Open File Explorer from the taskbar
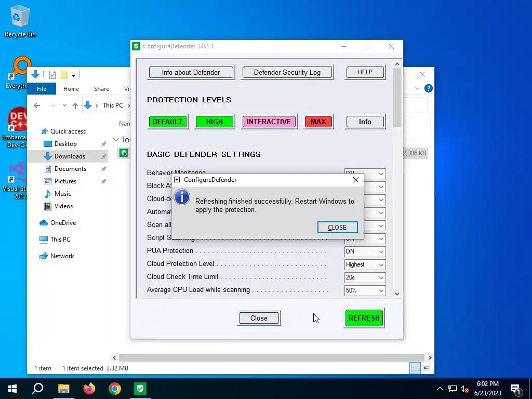The height and width of the screenshot is (399, 532). 63,389
